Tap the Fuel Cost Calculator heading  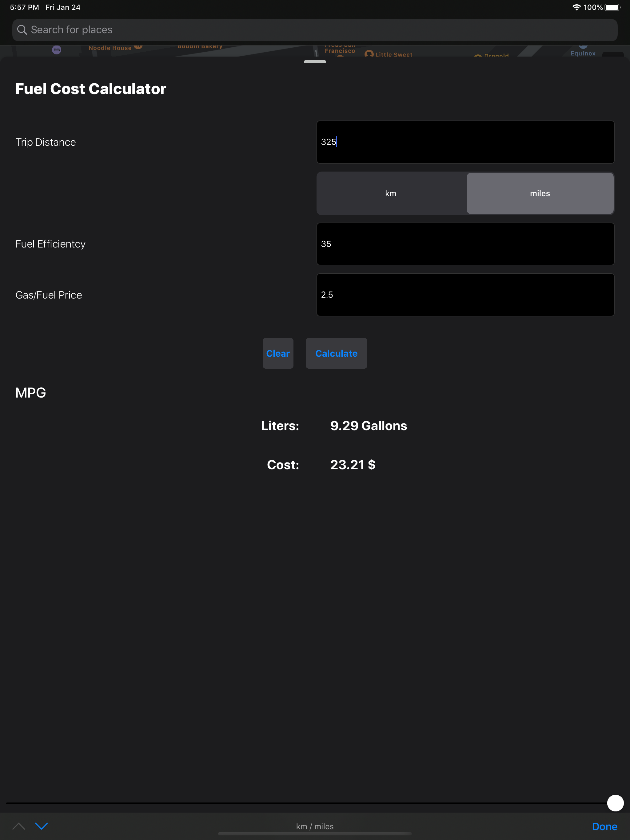coord(91,89)
